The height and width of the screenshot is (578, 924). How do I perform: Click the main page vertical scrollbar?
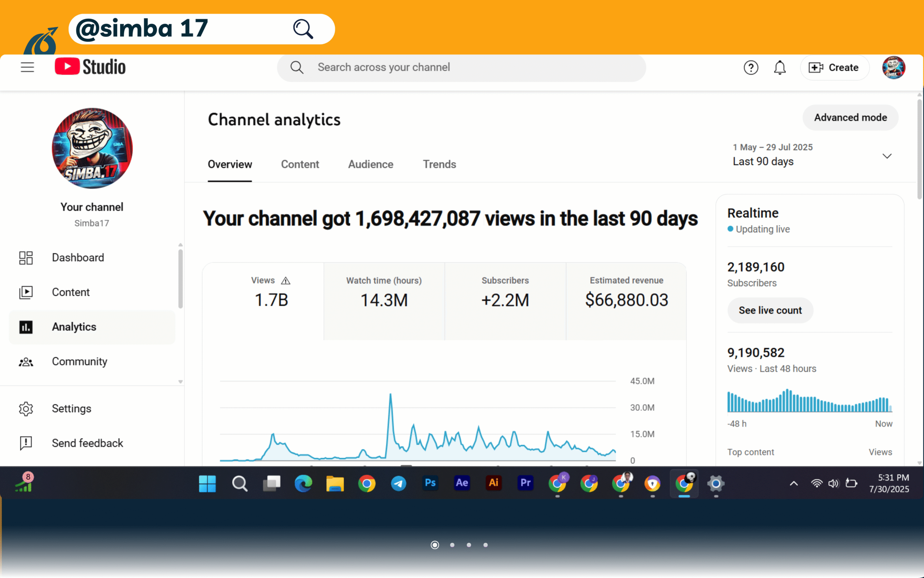click(919, 149)
